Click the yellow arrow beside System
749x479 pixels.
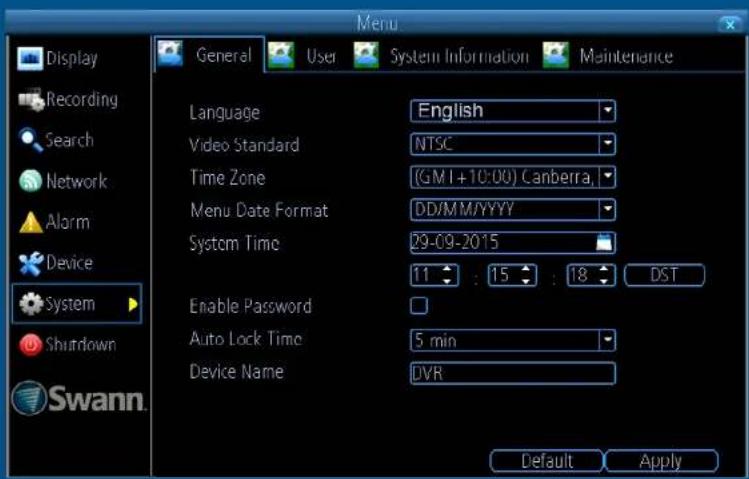pos(133,304)
